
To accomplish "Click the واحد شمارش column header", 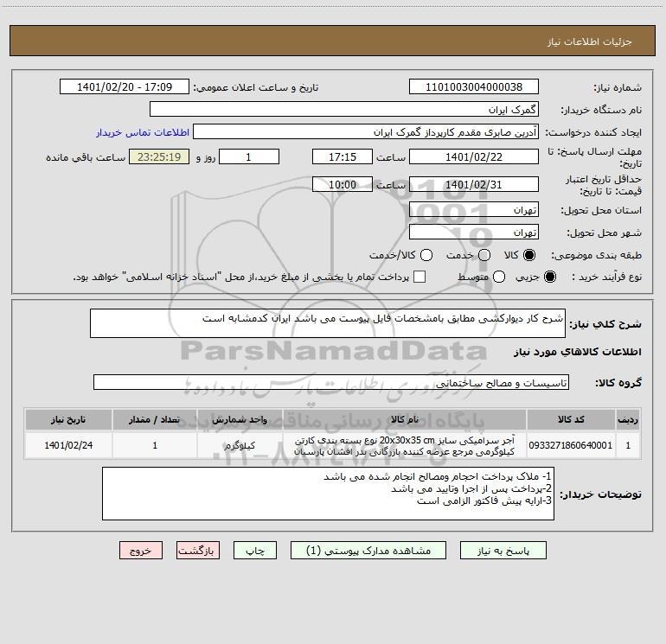I will pos(240,419).
